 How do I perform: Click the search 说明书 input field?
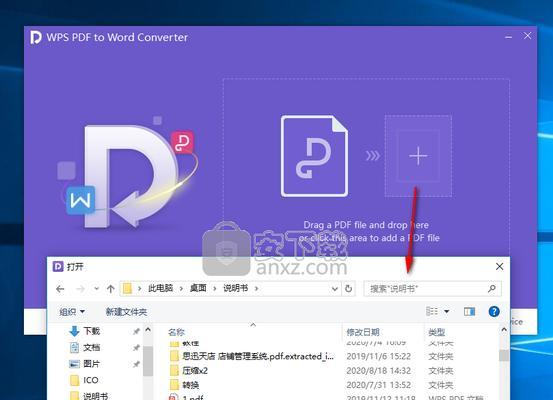click(432, 289)
